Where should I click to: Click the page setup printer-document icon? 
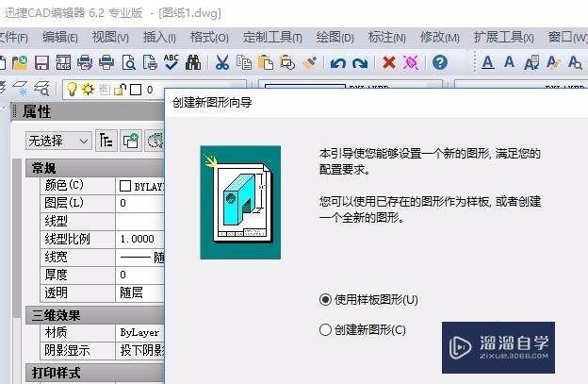tap(150, 62)
